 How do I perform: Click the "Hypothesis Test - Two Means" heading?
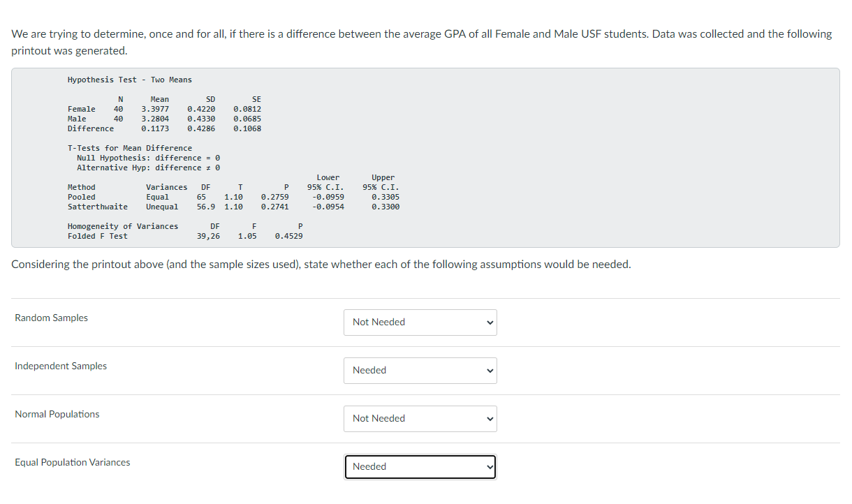pyautogui.click(x=129, y=80)
